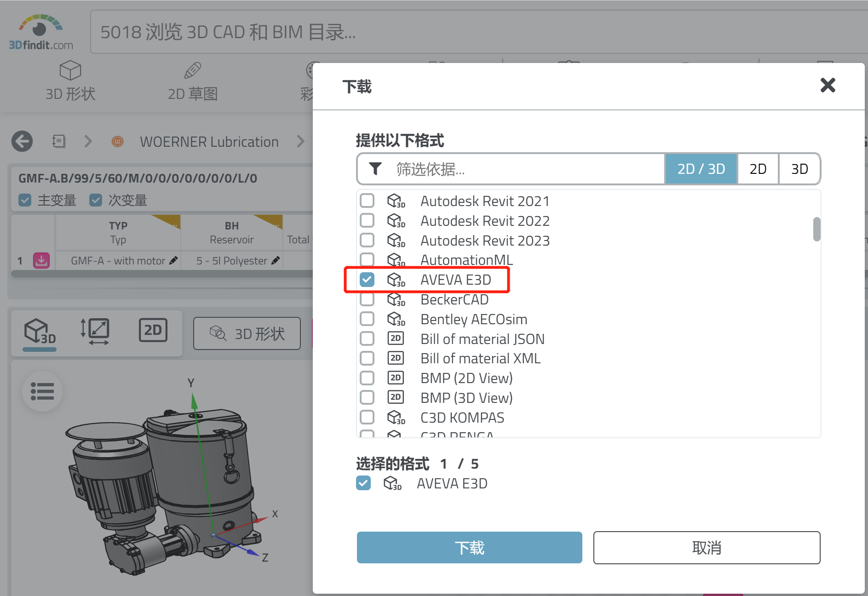Click the 3D 形状 search button
The image size is (868, 596).
(x=247, y=333)
